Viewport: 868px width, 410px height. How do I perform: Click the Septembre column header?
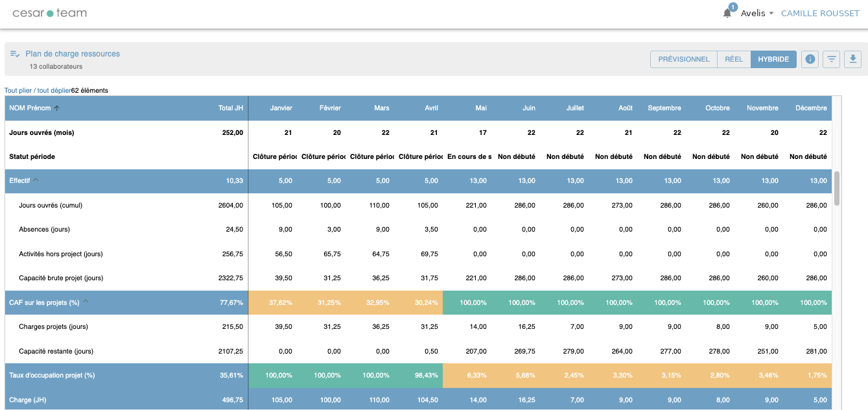pos(664,108)
